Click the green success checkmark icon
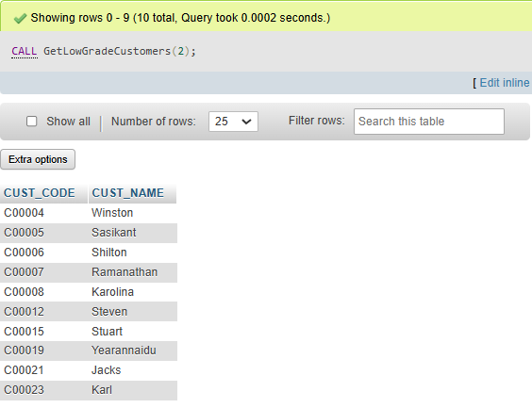Screen dimensions: 532x408 [20, 18]
